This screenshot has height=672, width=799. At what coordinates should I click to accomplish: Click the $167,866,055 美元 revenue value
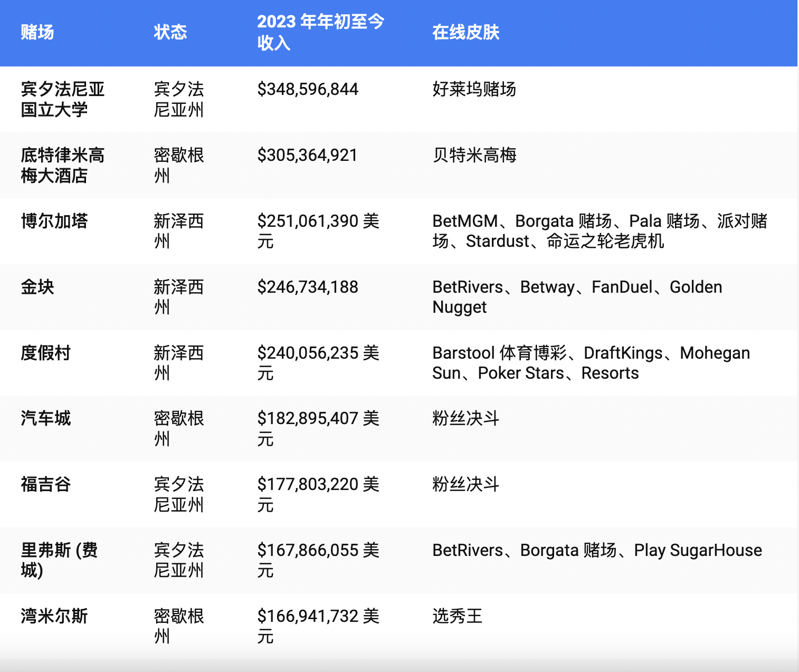point(318,560)
